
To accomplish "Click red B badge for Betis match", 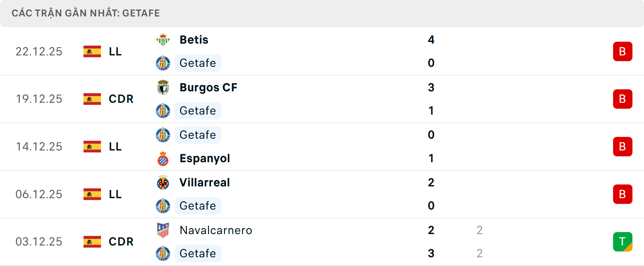I will [623, 51].
